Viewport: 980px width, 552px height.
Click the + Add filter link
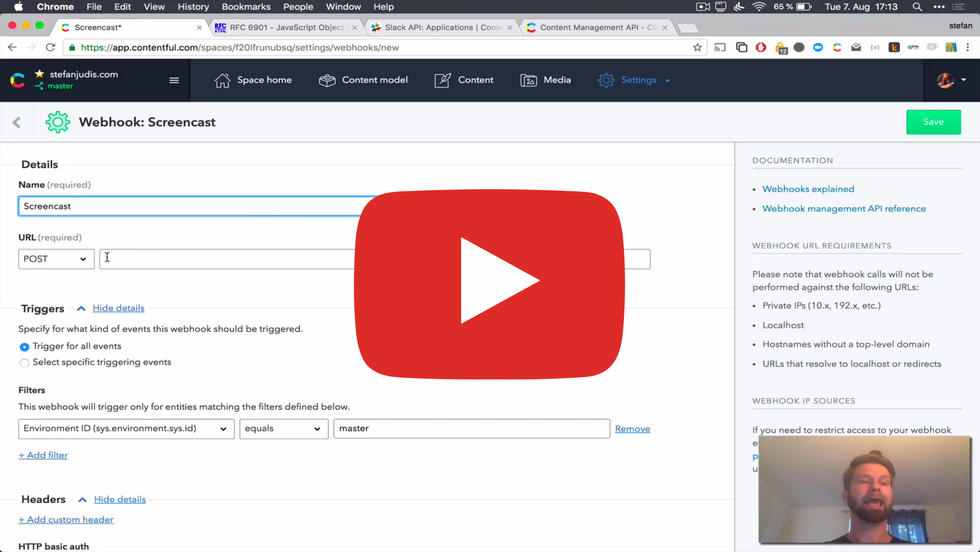click(43, 455)
